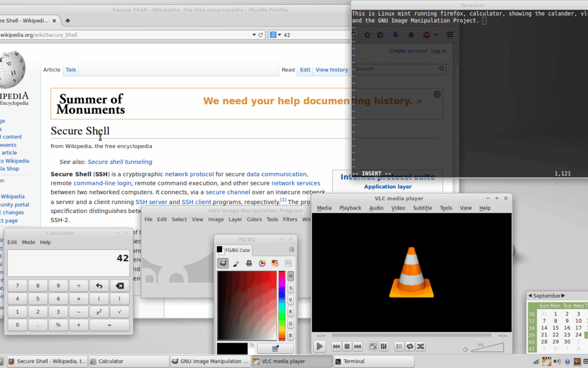
Task: Show VLC extended settings equalizer
Action: 384,346
